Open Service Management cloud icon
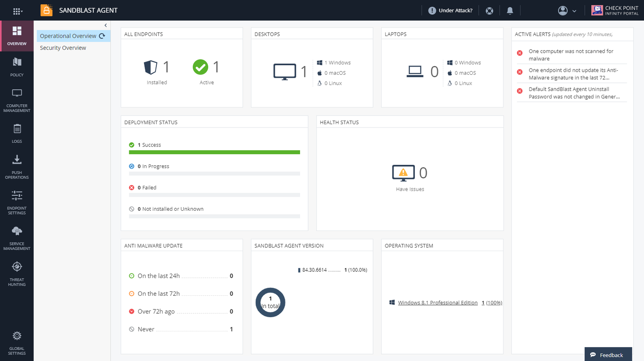This screenshot has height=361, width=644. tap(17, 231)
